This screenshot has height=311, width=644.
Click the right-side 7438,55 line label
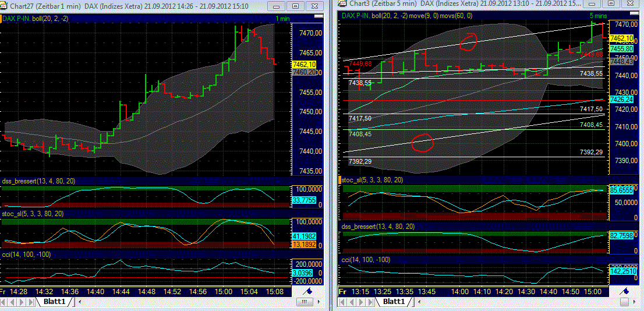click(591, 73)
